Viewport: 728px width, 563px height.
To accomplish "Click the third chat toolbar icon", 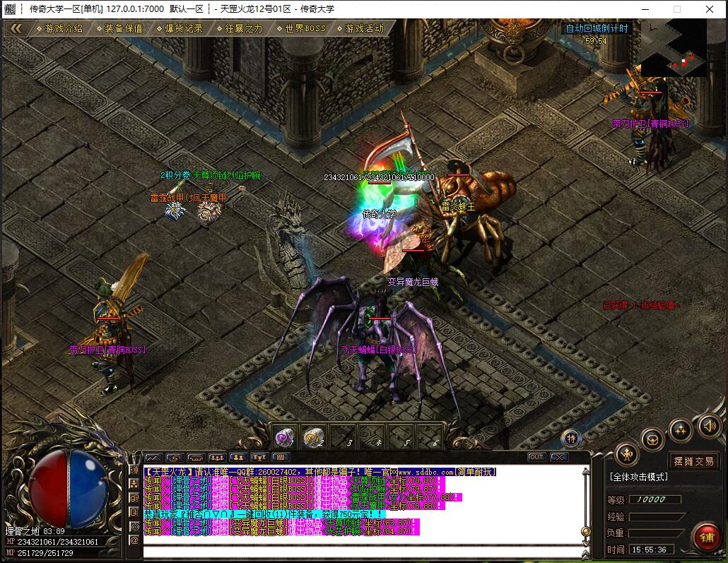I will 196,457.
